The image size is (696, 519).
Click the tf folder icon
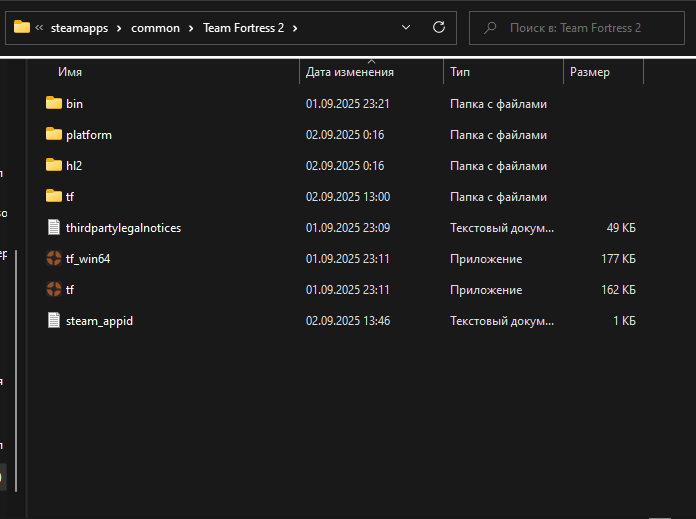(54, 196)
